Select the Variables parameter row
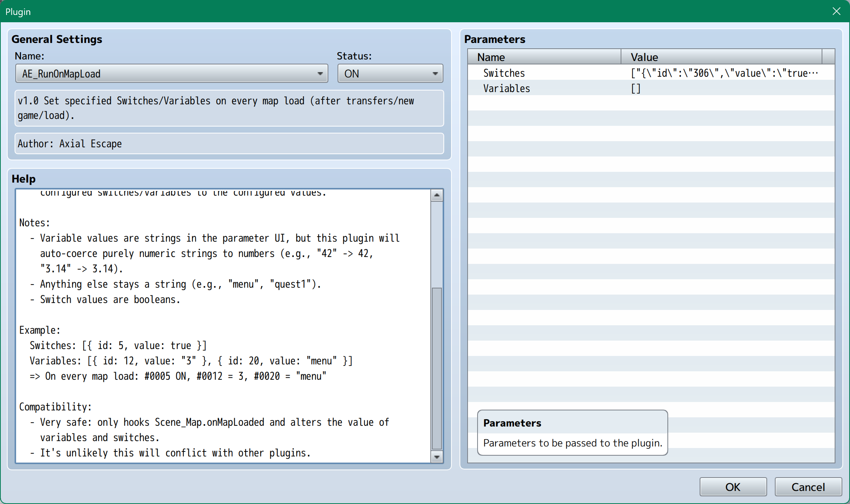The image size is (850, 504). pos(506,89)
